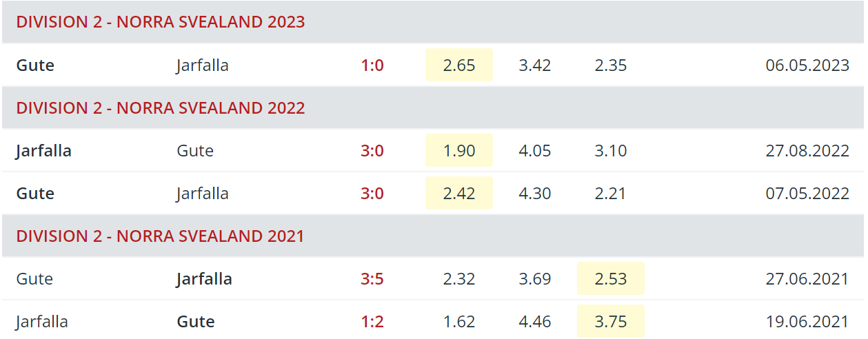This screenshot has width=868, height=339.
Task: Open the 3:0 score dated 07.05.2022
Action: (x=372, y=194)
